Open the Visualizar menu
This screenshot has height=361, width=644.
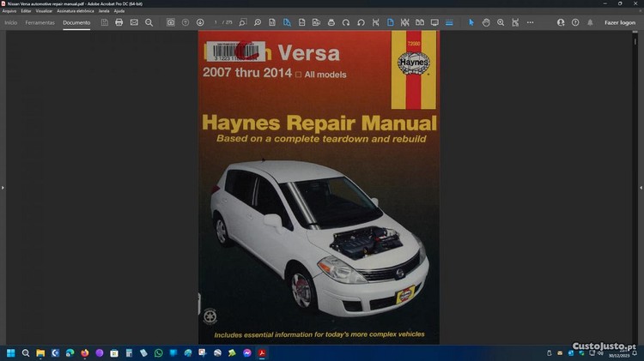coord(44,10)
